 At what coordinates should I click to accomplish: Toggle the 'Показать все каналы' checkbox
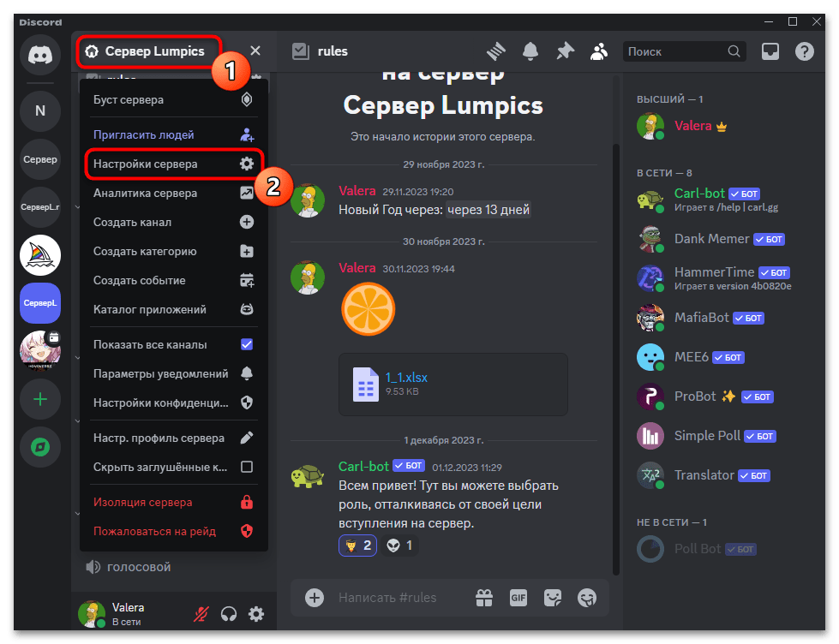(247, 344)
